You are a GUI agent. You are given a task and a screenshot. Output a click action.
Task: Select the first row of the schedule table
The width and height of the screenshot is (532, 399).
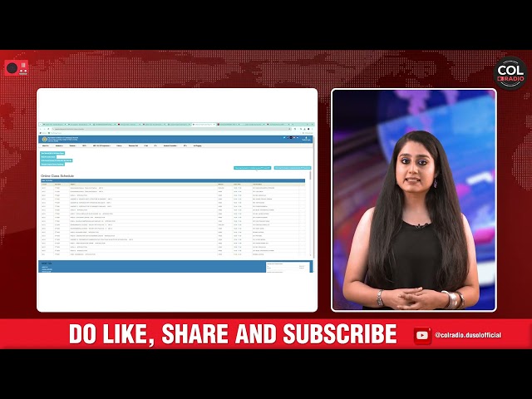tap(166, 188)
